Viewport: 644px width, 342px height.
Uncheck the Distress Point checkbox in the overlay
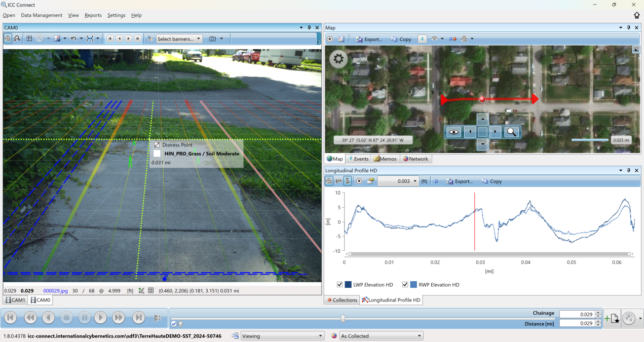click(x=157, y=144)
